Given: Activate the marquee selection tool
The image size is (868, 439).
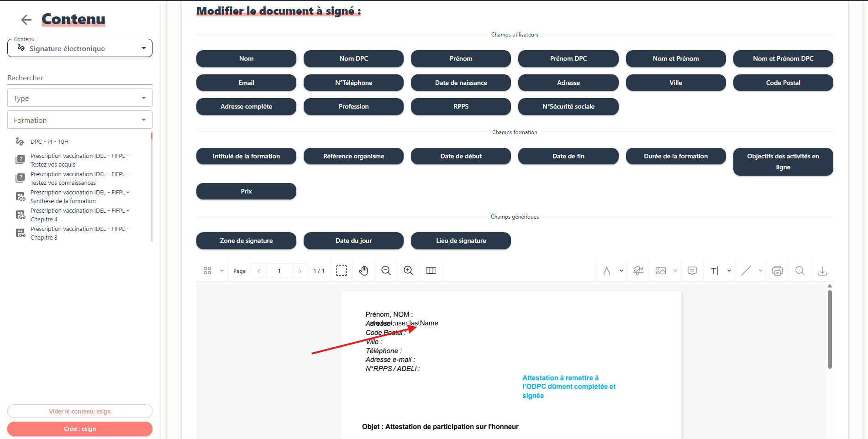Looking at the screenshot, I should pos(342,271).
